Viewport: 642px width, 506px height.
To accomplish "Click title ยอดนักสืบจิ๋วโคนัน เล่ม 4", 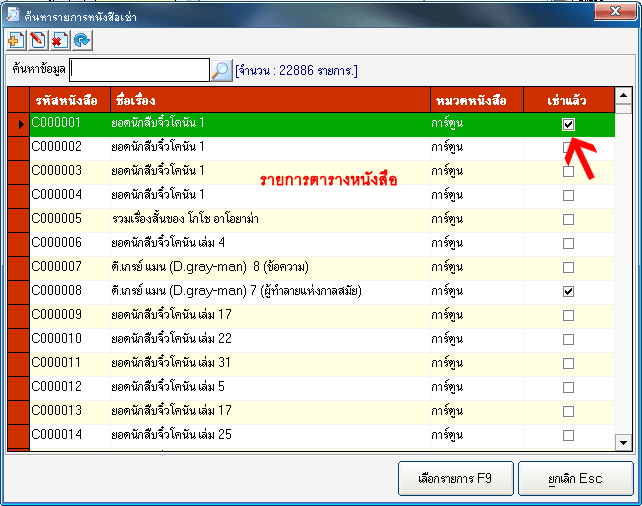I will (168, 243).
